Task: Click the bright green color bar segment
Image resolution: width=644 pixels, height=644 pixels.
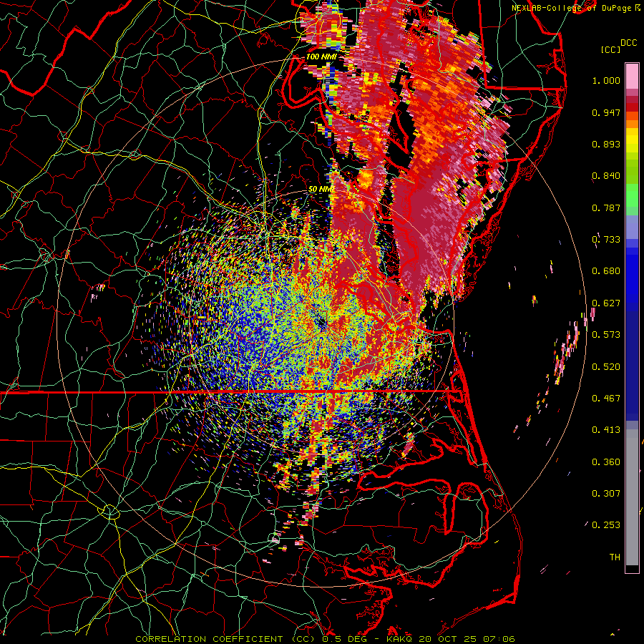Action: 632,195
